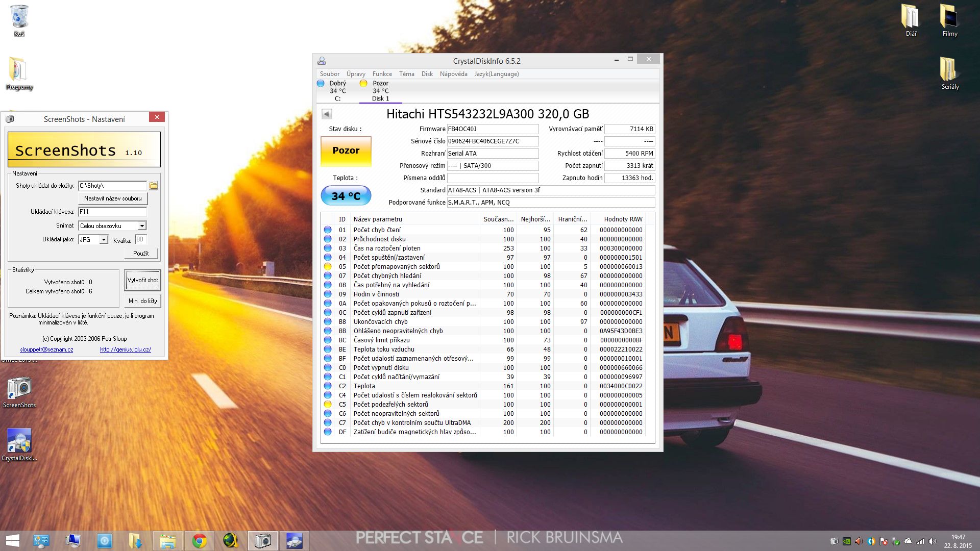Viewport: 980px width, 551px height.
Task: Open the Koš recycle bin desktop icon
Action: coord(19,20)
